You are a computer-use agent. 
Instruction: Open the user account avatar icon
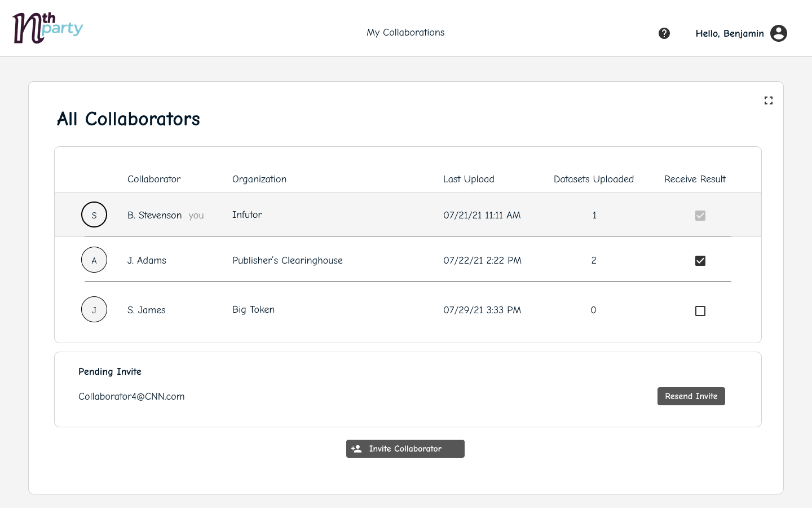[x=779, y=33]
